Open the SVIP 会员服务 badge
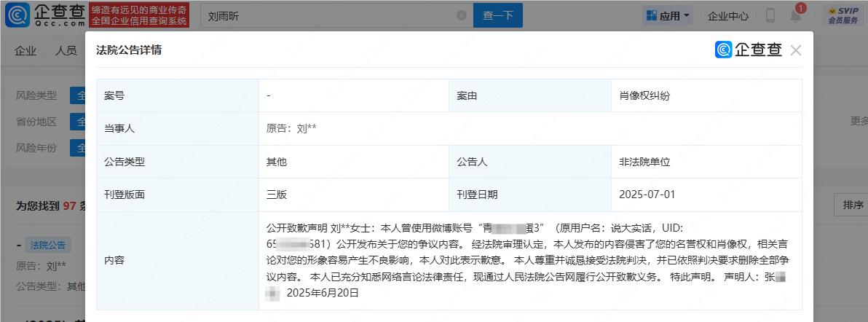The height and width of the screenshot is (322, 868). pos(843,15)
